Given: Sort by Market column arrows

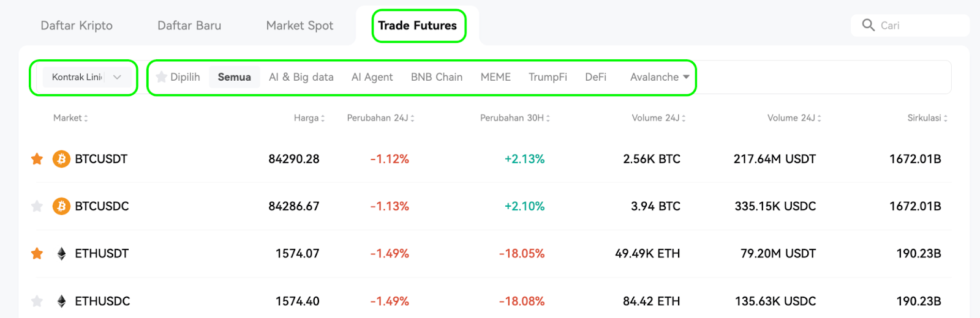Looking at the screenshot, I should 86,118.
